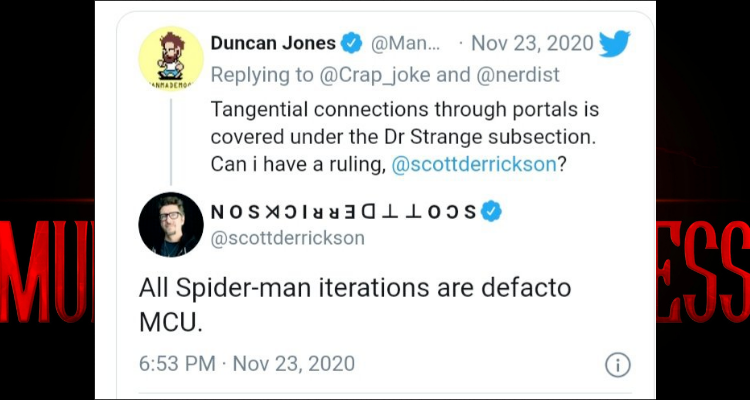This screenshot has height=400, width=750.
Task: Click the upside-down Scott Derrickson display name
Action: [x=343, y=212]
